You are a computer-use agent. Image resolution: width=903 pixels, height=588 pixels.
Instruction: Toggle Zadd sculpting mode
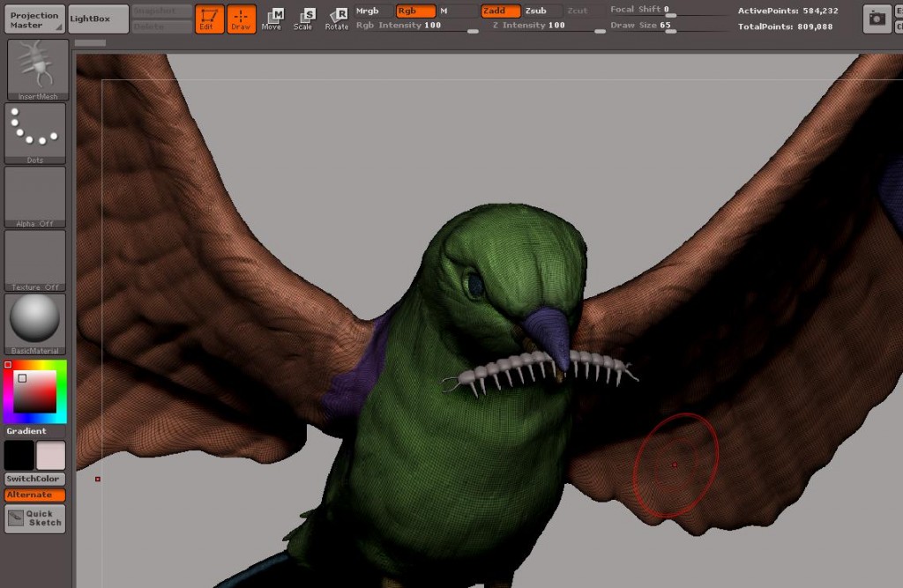[x=498, y=11]
